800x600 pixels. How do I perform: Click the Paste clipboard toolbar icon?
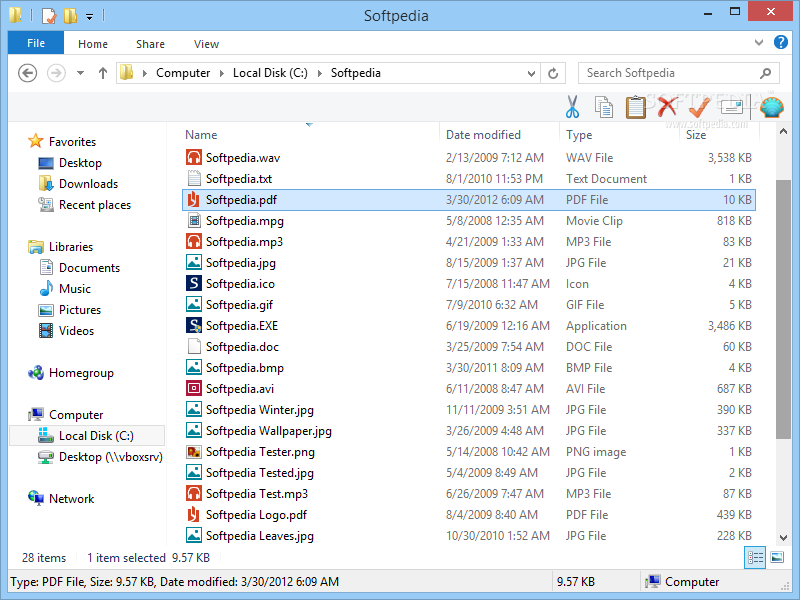(635, 107)
